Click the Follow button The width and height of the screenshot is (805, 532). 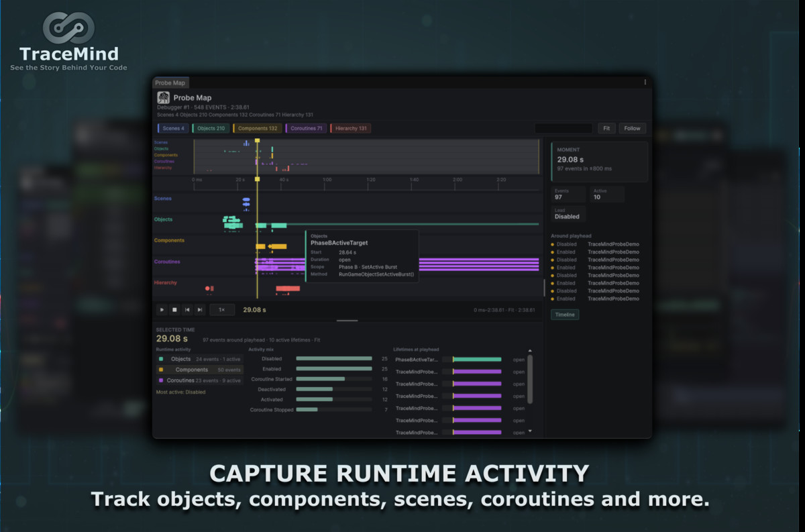coord(632,128)
